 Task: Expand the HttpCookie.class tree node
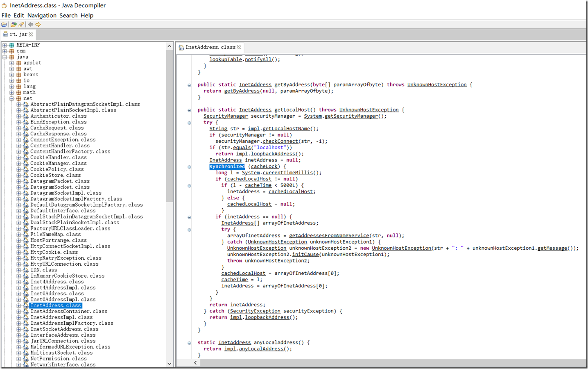19,253
